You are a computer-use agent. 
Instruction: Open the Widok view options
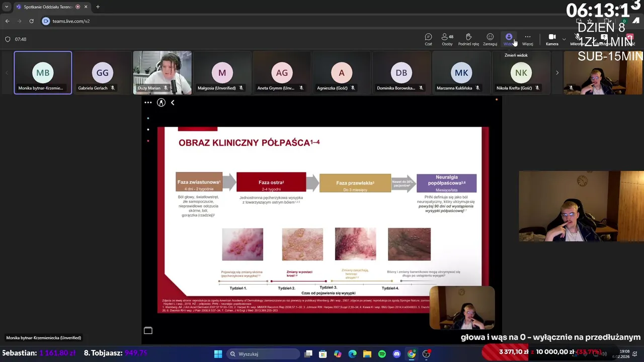point(509,39)
